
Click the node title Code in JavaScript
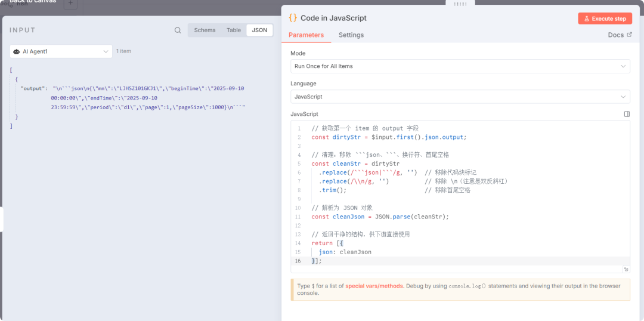click(333, 18)
